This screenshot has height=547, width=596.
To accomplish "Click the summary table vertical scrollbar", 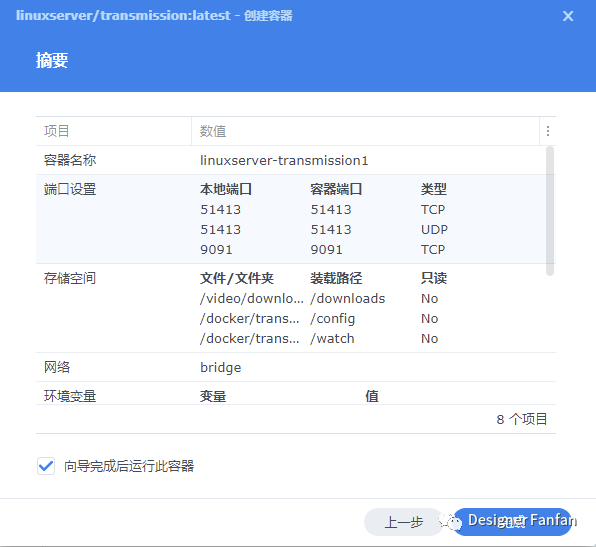I will (550, 211).
